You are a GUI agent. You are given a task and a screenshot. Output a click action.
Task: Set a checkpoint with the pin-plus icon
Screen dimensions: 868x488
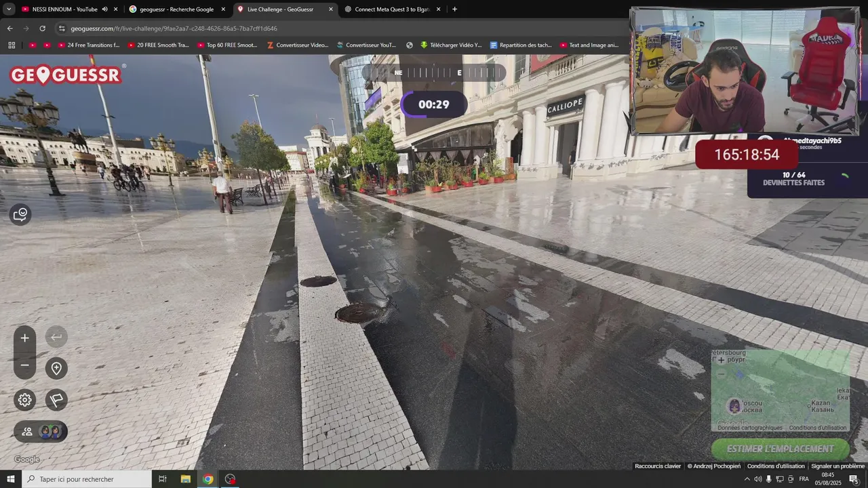[x=56, y=368]
